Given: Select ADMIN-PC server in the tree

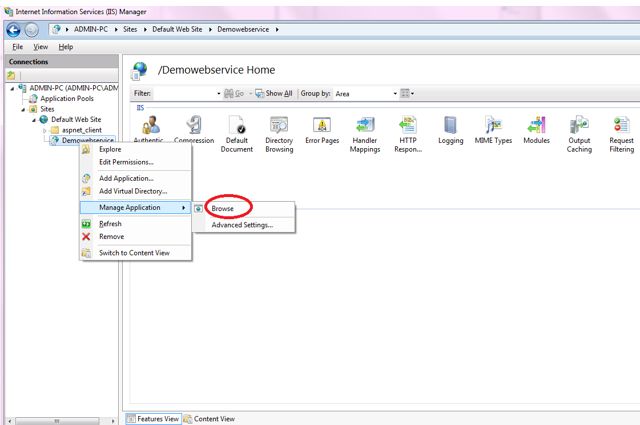Looking at the screenshot, I should [x=73, y=88].
